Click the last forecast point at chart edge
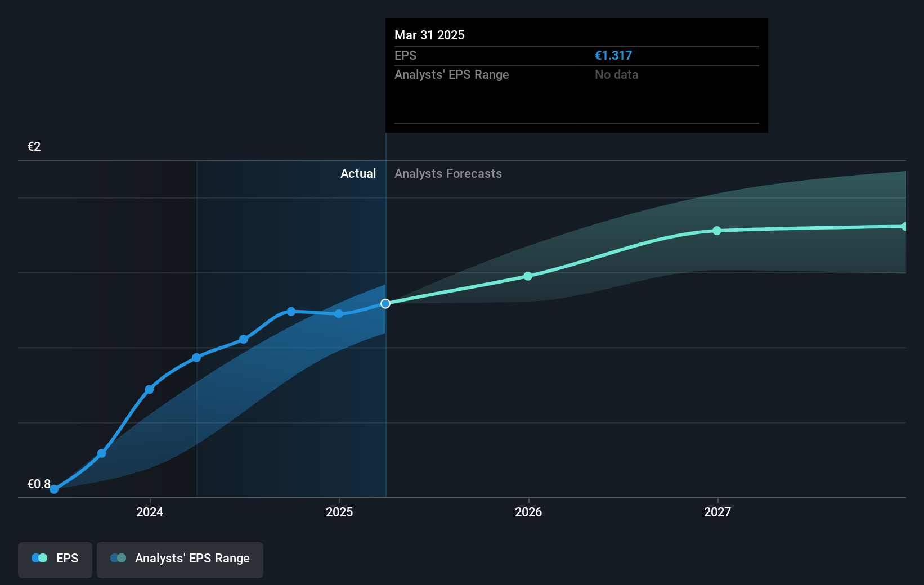The width and height of the screenshot is (924, 585). 904,227
